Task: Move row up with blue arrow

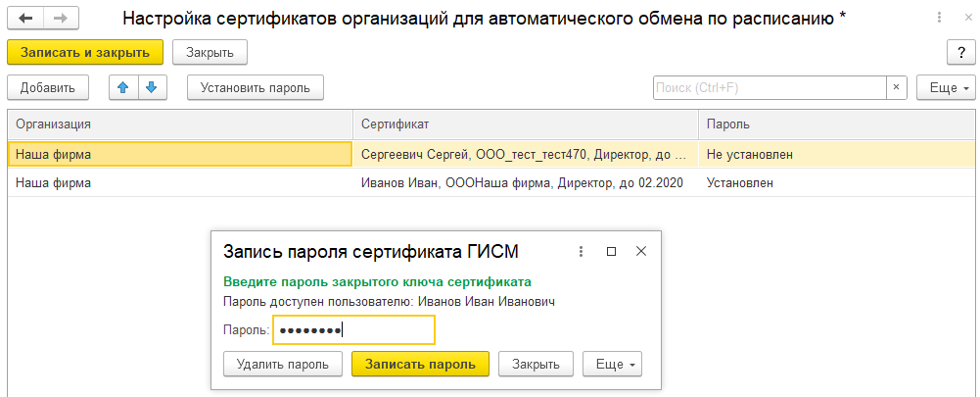Action: pos(123,87)
